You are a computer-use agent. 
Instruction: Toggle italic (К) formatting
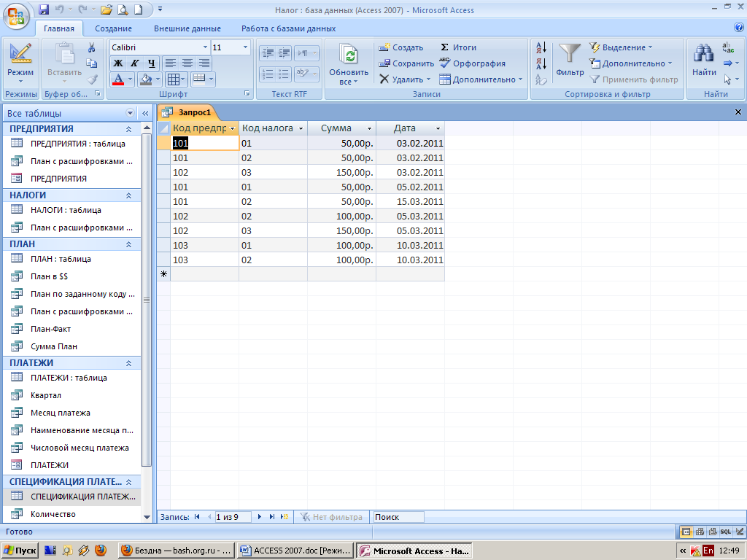(134, 63)
